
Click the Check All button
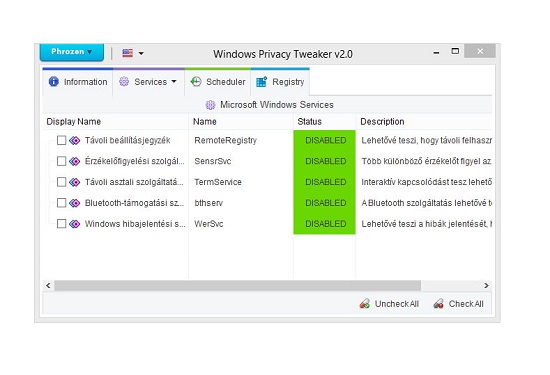point(458,304)
